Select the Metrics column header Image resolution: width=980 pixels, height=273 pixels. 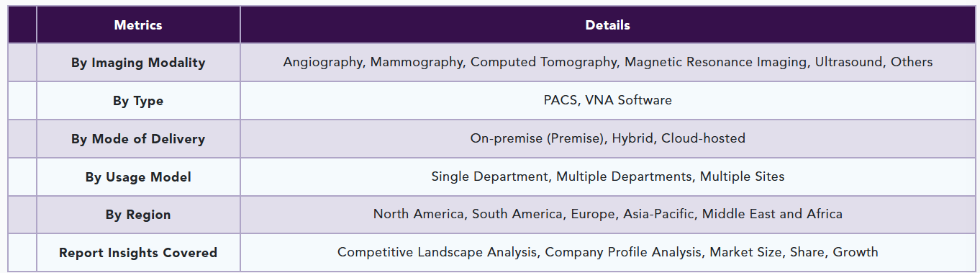pyautogui.click(x=138, y=25)
